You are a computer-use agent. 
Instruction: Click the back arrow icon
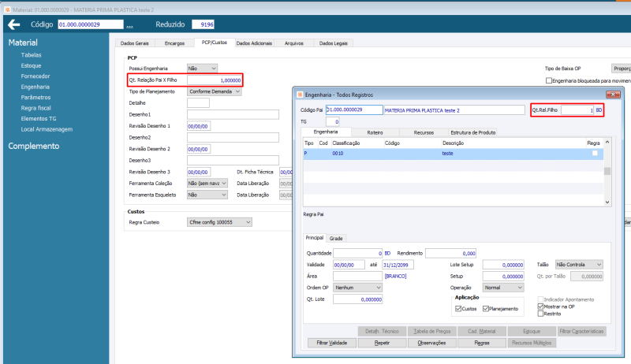point(13,24)
